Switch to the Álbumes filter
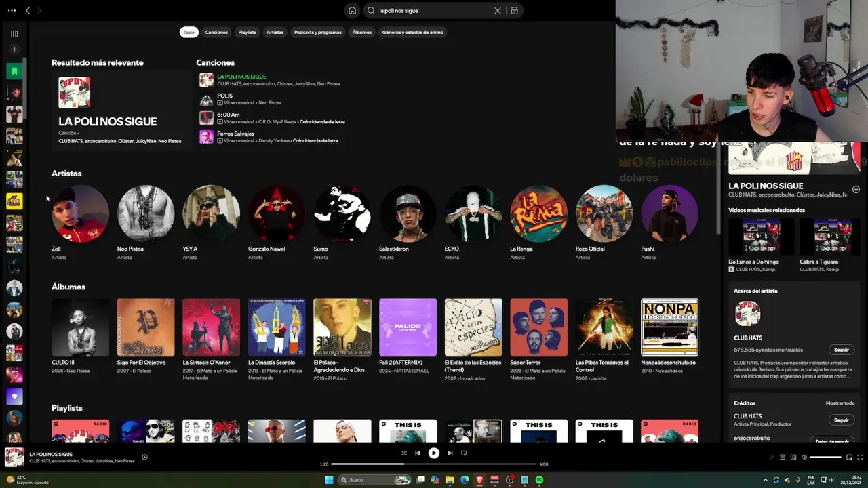Viewport: 868px width, 488px height. (x=362, y=32)
